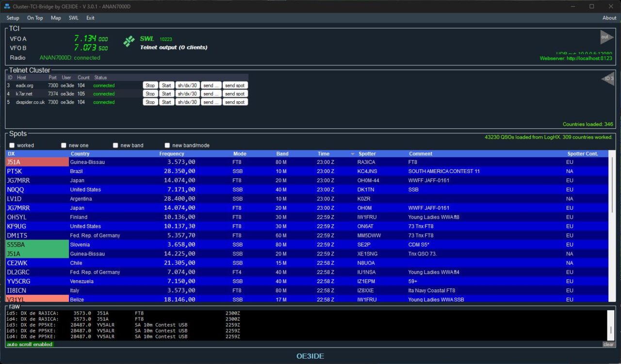
Task: Sort spots by the Frequency column header
Action: pyautogui.click(x=172, y=154)
